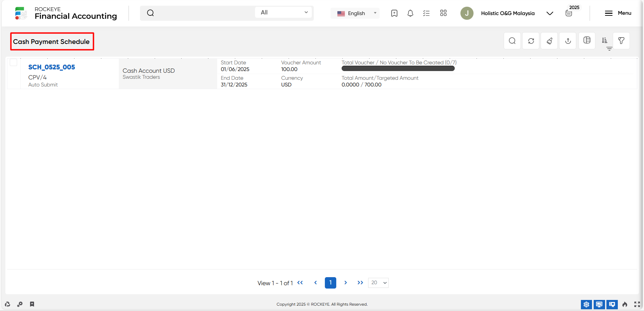Click View 1 - 1 of 1 text

tap(275, 283)
